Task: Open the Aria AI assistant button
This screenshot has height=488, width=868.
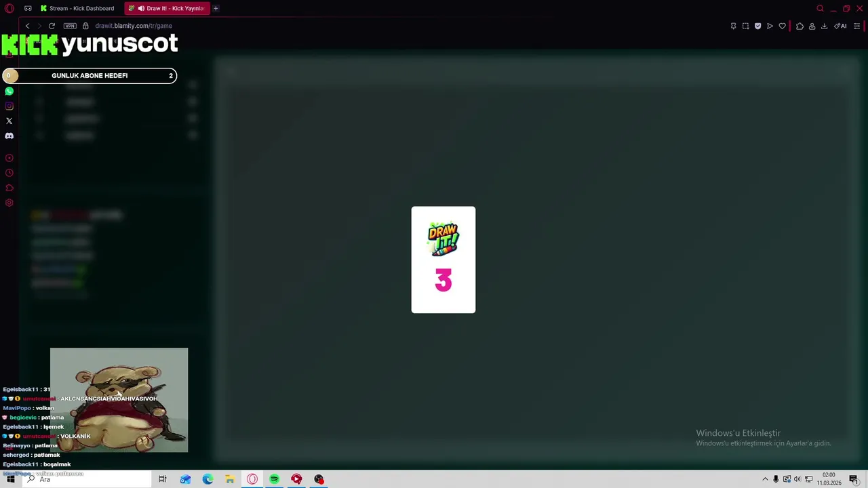Action: [841, 26]
